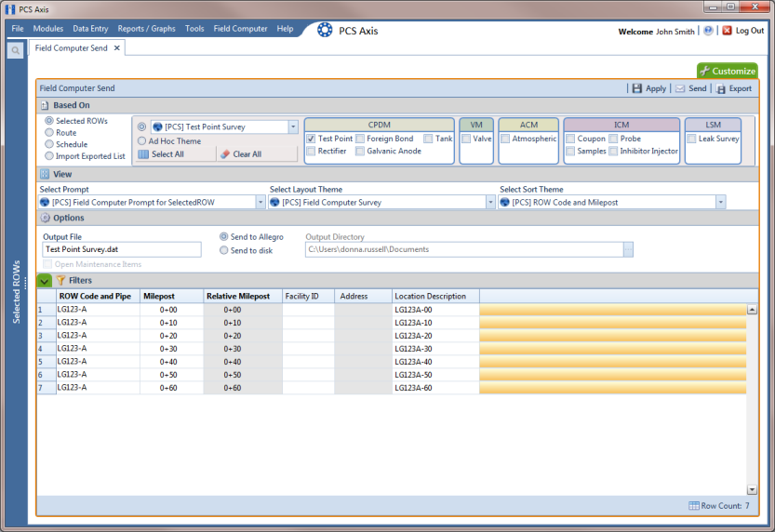Open the Modules menu

tap(48, 29)
